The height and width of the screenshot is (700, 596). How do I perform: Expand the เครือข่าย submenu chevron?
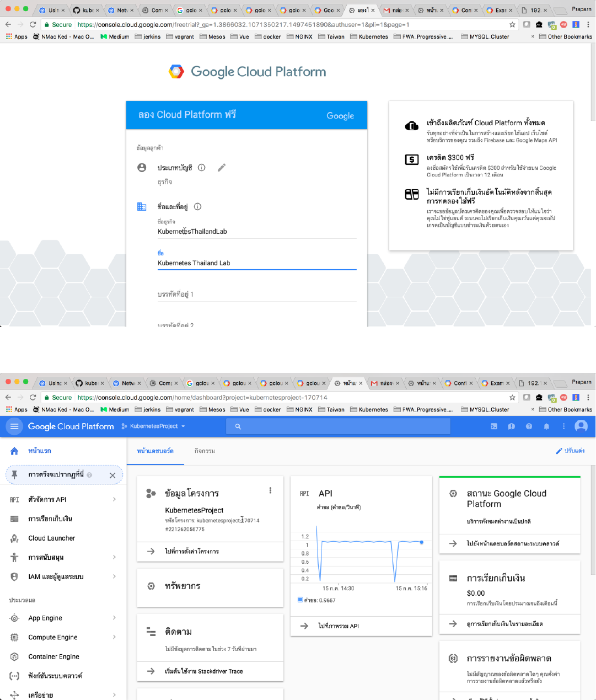coord(114,695)
